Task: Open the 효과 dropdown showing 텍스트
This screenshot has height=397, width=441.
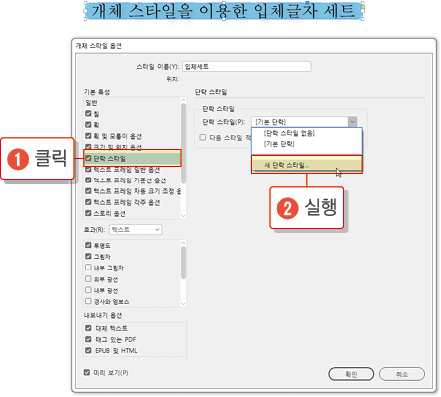Action: 136,230
